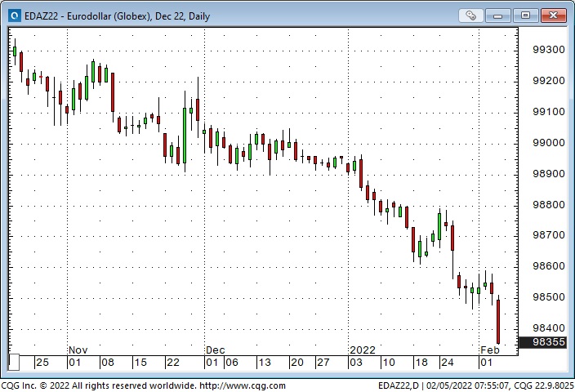Screen dimensions: 575x392
Task: Click the small white box at time axis left
Action: [x=14, y=363]
